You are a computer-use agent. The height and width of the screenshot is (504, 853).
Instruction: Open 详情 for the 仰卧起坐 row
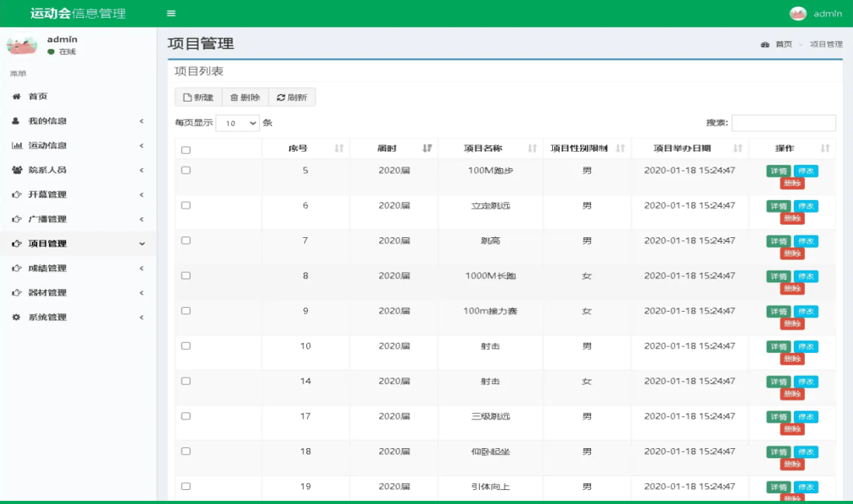point(779,452)
